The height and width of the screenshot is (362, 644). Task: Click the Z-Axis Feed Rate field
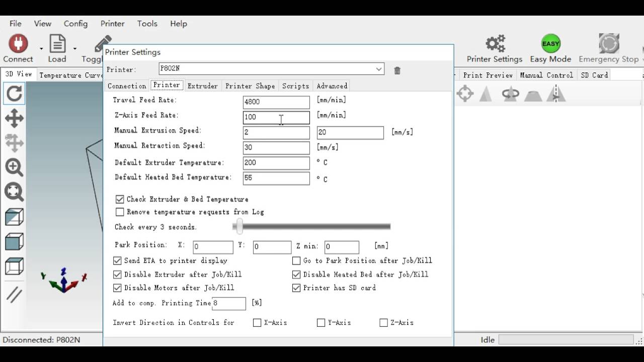[x=276, y=117]
